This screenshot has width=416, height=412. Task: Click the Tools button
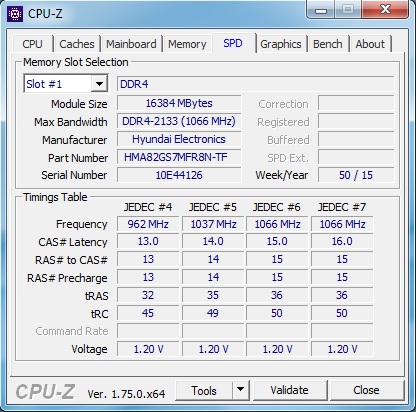(x=204, y=390)
